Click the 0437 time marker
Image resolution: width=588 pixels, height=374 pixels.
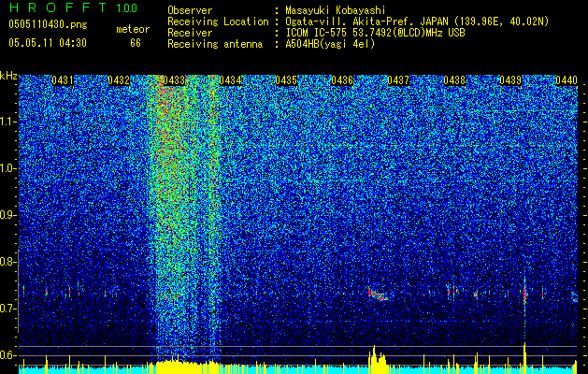pos(398,80)
